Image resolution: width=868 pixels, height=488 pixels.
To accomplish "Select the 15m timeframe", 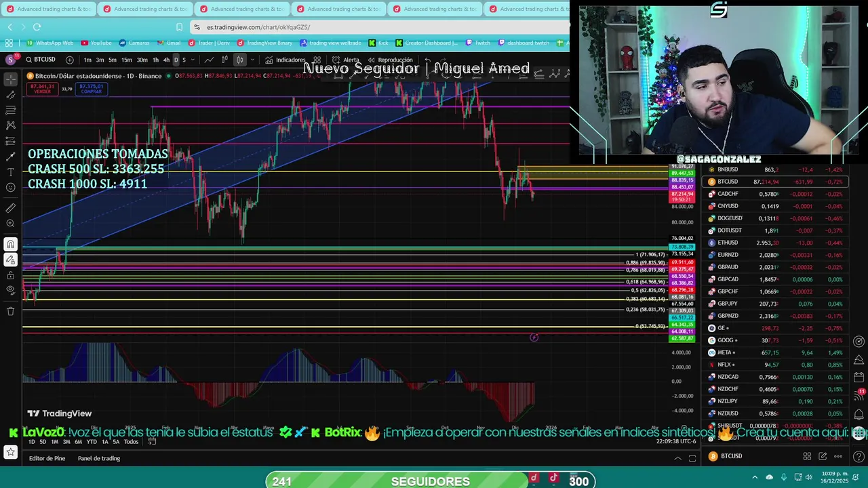I will pyautogui.click(x=127, y=60).
